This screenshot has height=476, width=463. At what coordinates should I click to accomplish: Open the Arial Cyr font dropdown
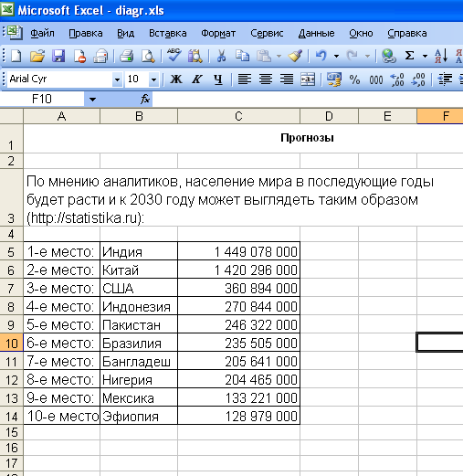coord(117,79)
